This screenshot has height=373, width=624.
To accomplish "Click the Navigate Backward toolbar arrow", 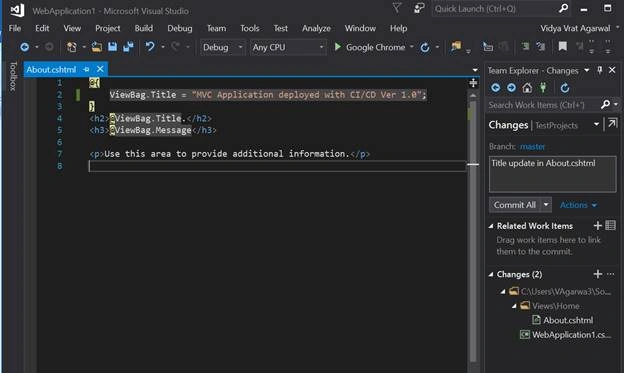I will [25, 47].
